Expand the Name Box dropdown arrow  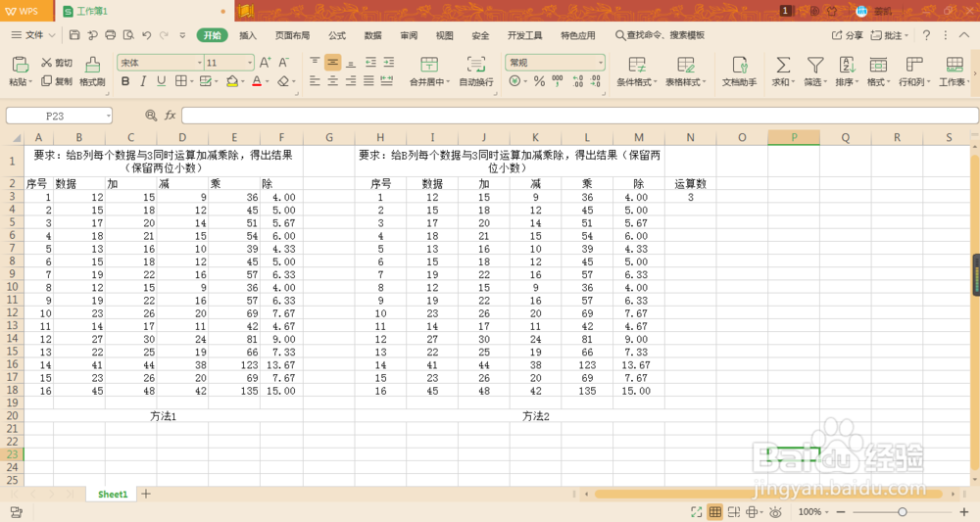point(108,116)
